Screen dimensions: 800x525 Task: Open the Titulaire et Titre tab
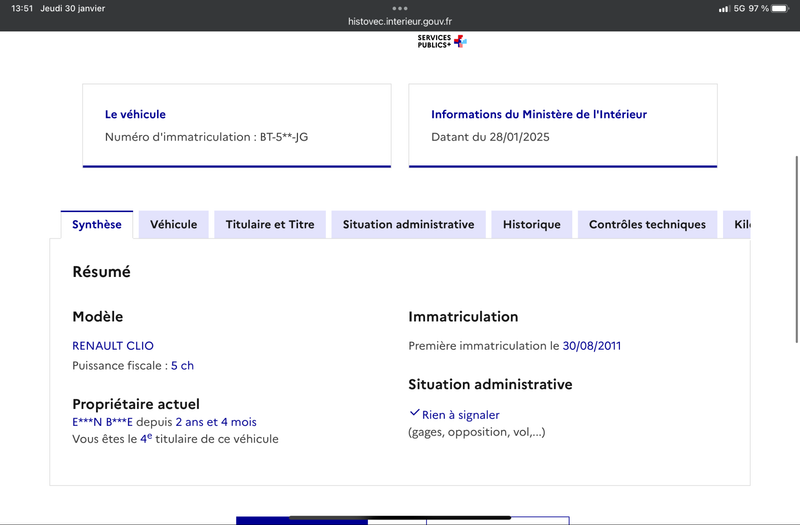[270, 224]
